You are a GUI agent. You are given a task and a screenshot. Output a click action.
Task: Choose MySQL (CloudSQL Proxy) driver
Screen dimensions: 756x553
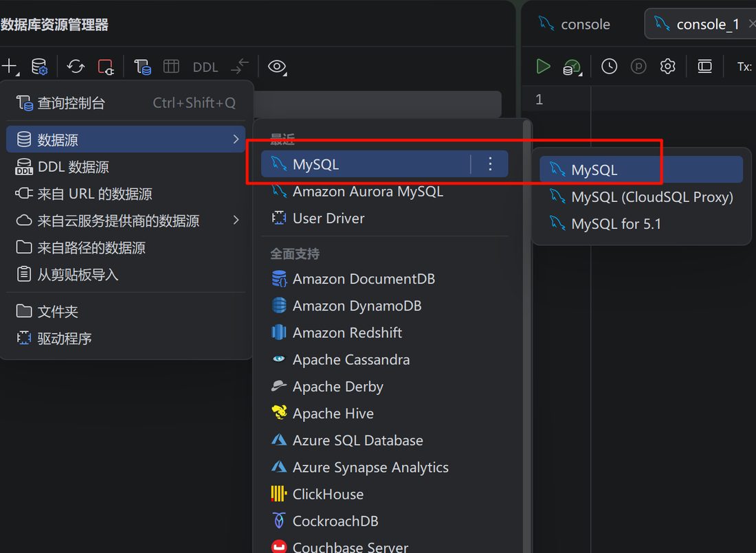(641, 196)
